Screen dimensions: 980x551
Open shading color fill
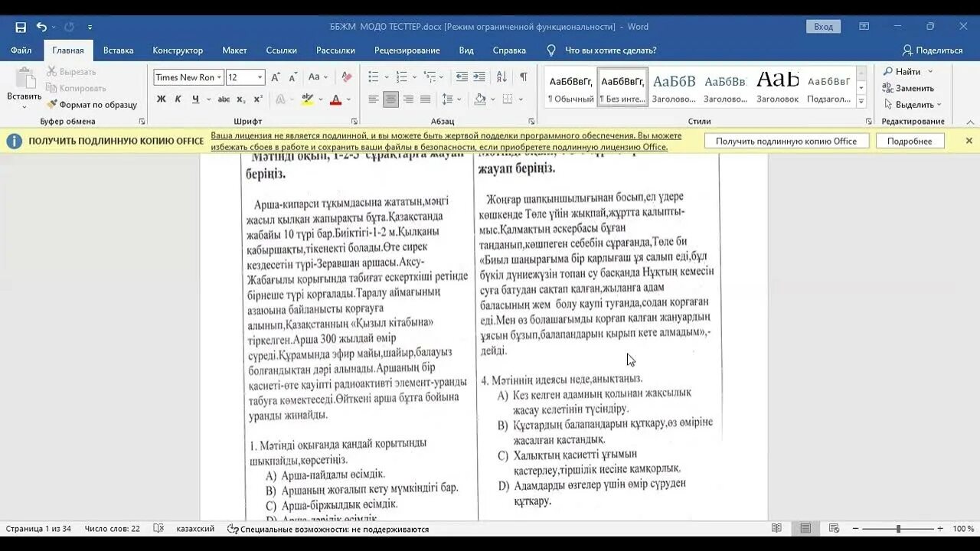coord(480,99)
